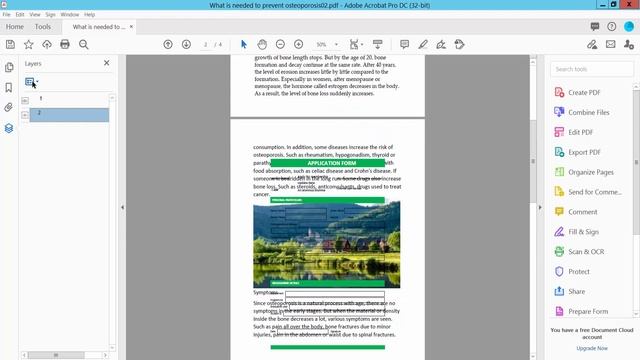The image size is (640, 360).
Task: Collapse right tools pane arrow
Action: 540,207
